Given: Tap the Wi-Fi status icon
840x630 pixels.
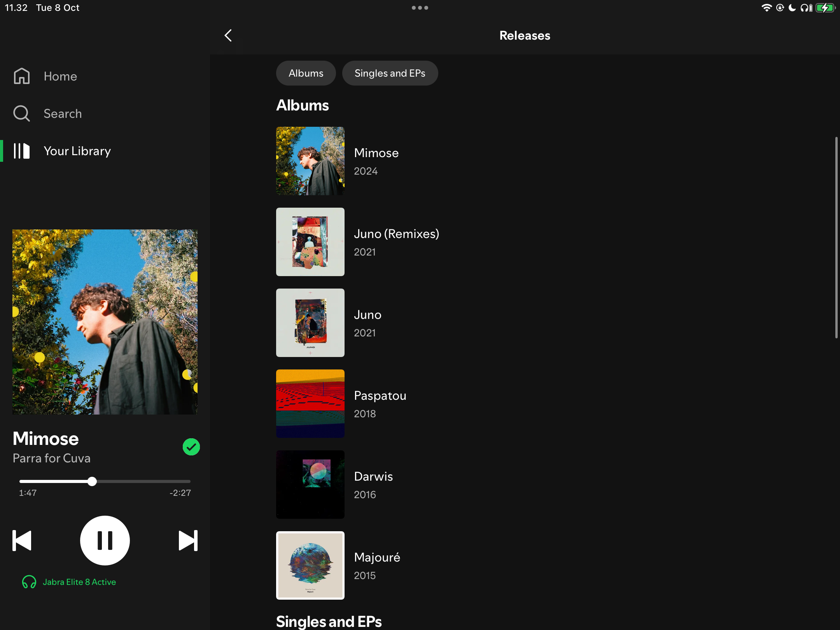Looking at the screenshot, I should tap(766, 8).
